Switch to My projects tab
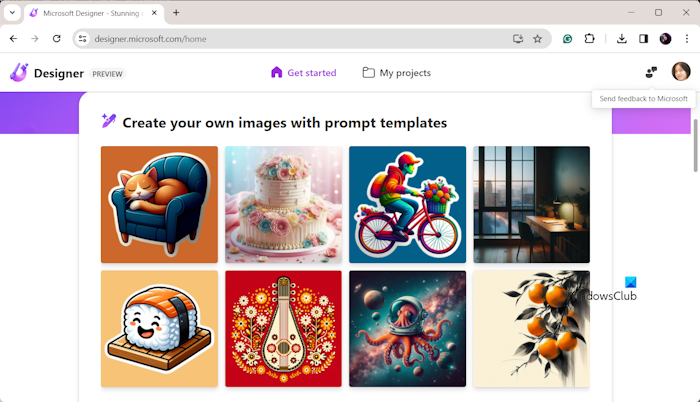Image resolution: width=700 pixels, height=402 pixels. coord(396,73)
